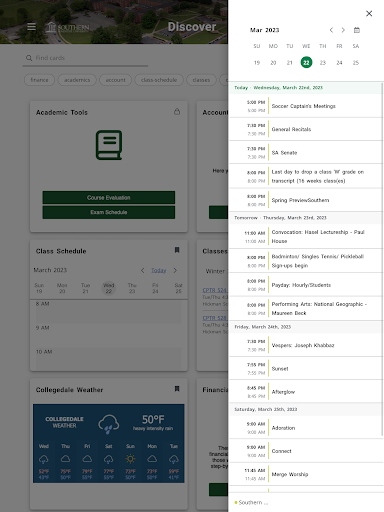Show next week in Class Schedule card
The image size is (384, 512).
coord(175,270)
